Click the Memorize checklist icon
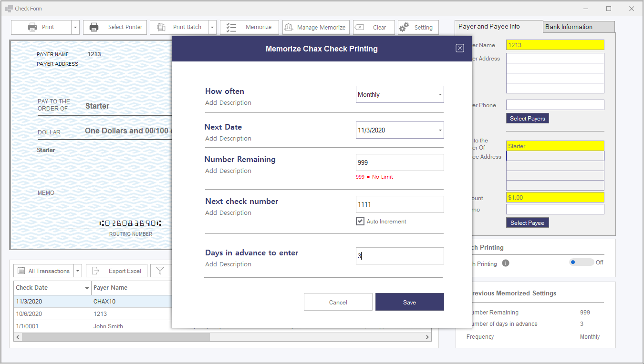The image size is (644, 364). point(231,27)
